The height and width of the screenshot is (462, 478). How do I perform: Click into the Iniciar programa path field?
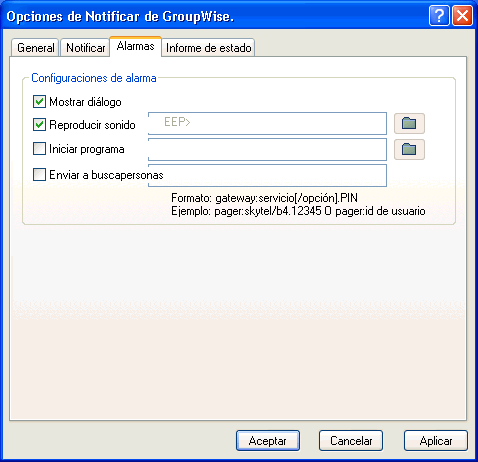(267, 149)
